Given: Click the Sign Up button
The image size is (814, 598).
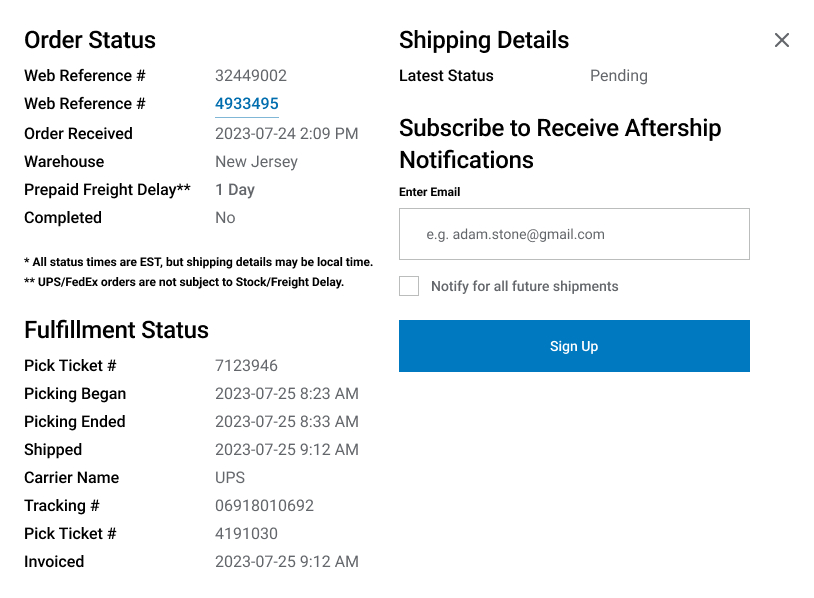Looking at the screenshot, I should click(574, 346).
